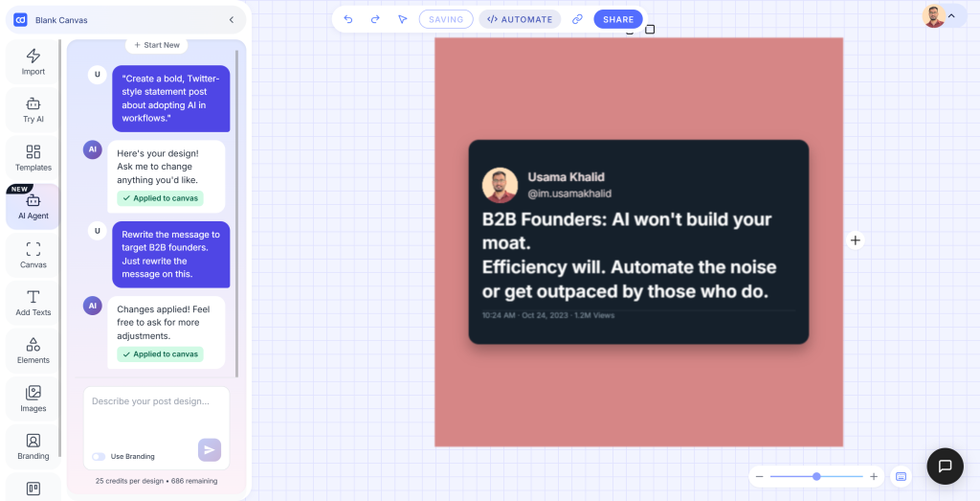Click the partially visible bottom sidebar tool
The height and width of the screenshot is (501, 980).
(x=33, y=488)
